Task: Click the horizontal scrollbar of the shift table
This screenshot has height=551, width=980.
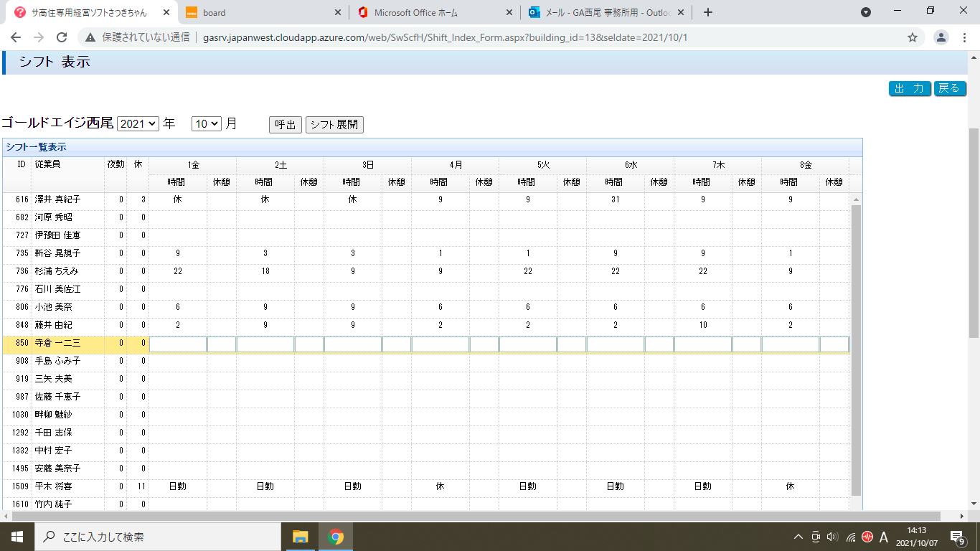Action: pyautogui.click(x=430, y=516)
